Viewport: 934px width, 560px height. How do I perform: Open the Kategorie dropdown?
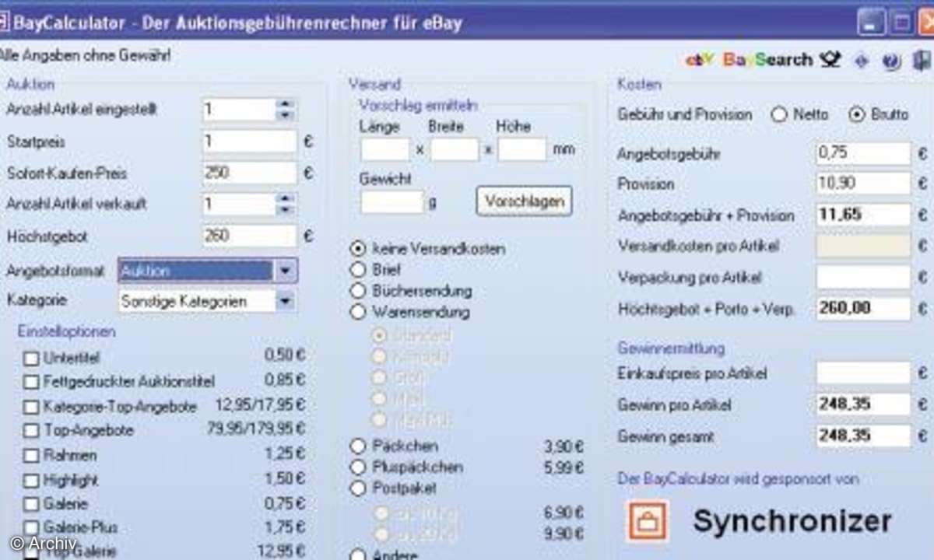tap(286, 302)
